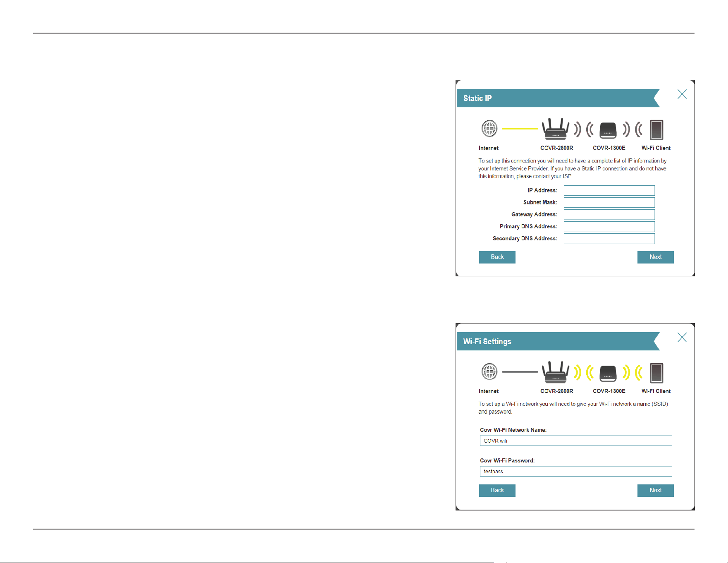Focus the Secondary DNS Address field
728x563 pixels.
pos(609,239)
